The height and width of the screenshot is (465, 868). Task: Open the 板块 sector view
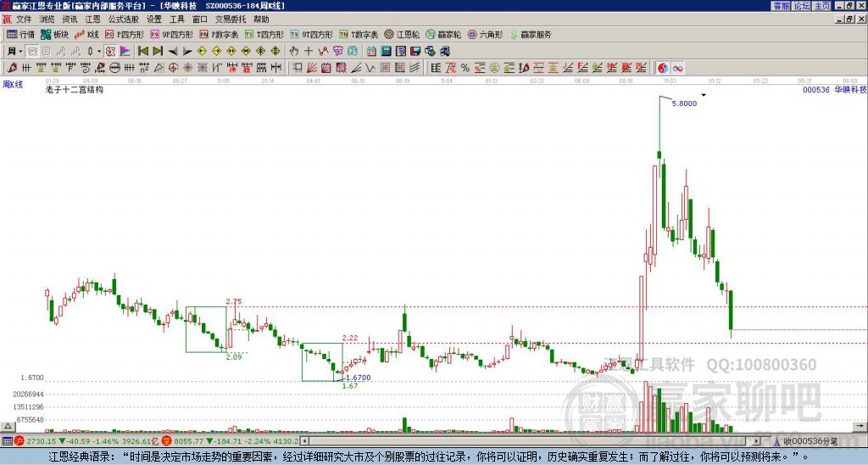point(54,34)
